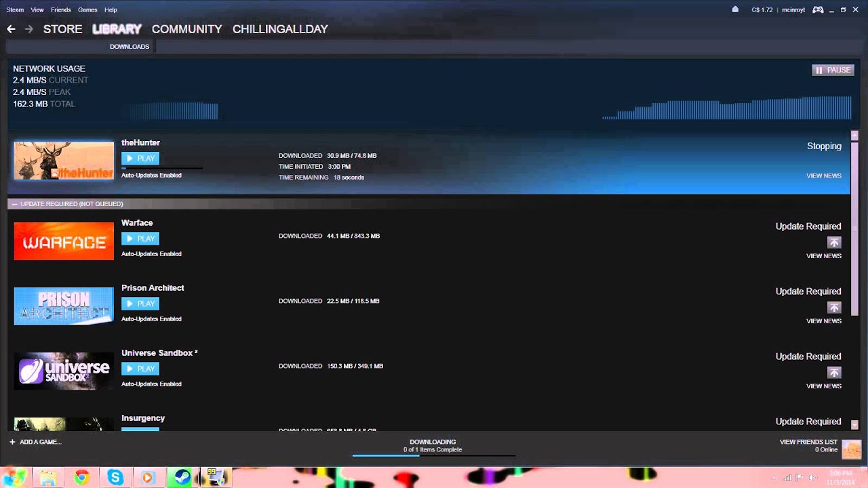
Task: Select the DOWNLOADS sub-tab
Action: pyautogui.click(x=130, y=47)
